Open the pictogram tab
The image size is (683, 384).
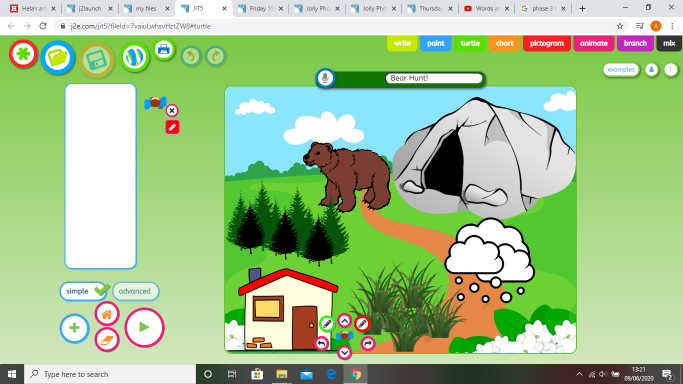click(x=547, y=44)
